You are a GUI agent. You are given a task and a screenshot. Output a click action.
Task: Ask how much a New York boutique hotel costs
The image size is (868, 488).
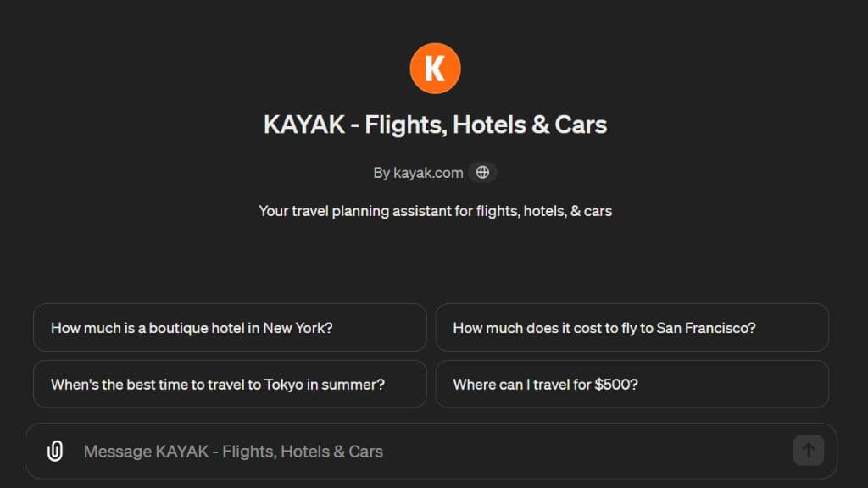192,328
